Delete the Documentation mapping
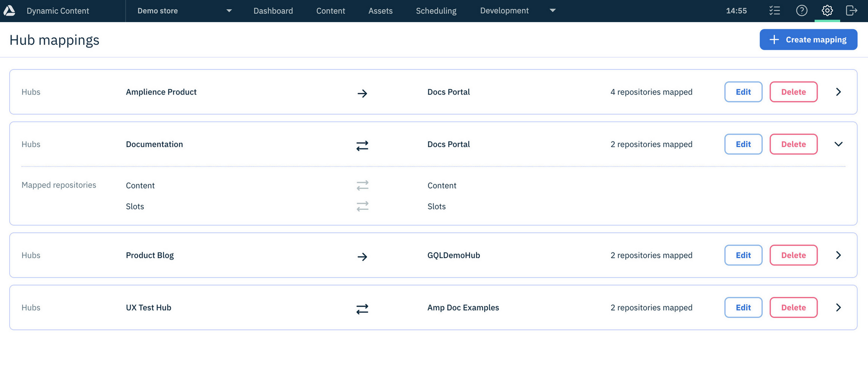 point(794,144)
